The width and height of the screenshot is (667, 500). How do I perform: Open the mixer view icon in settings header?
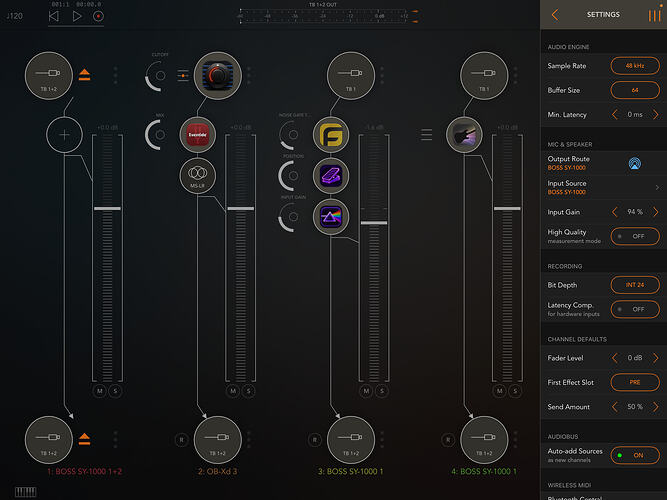tap(654, 15)
